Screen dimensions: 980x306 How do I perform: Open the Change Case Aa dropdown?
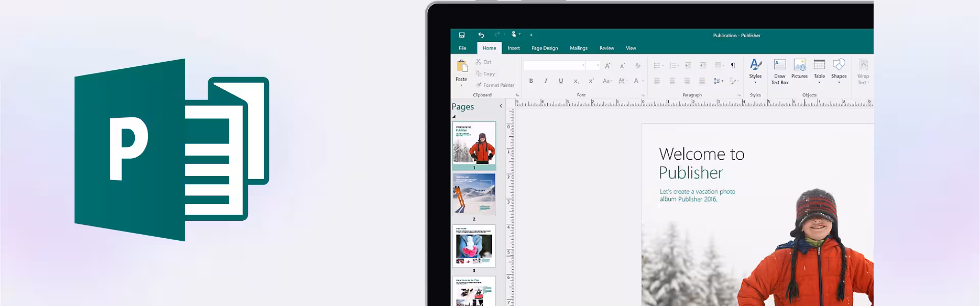pos(607,81)
